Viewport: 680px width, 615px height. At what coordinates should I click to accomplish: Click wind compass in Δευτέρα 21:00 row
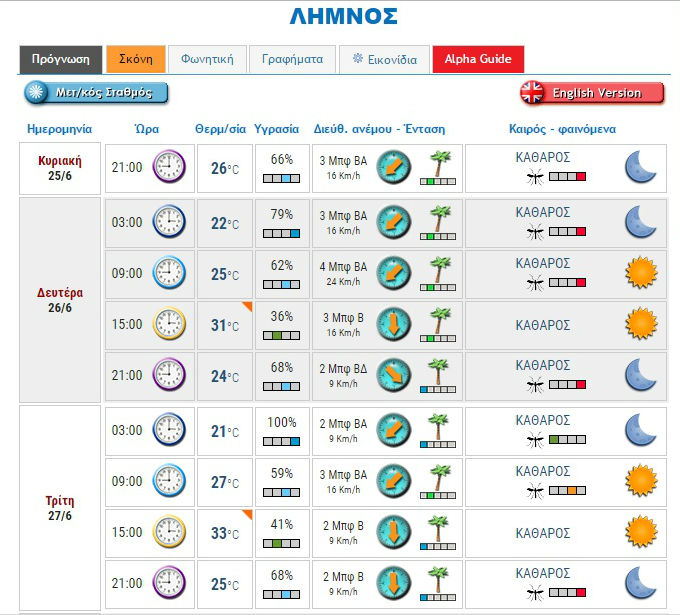coord(393,375)
